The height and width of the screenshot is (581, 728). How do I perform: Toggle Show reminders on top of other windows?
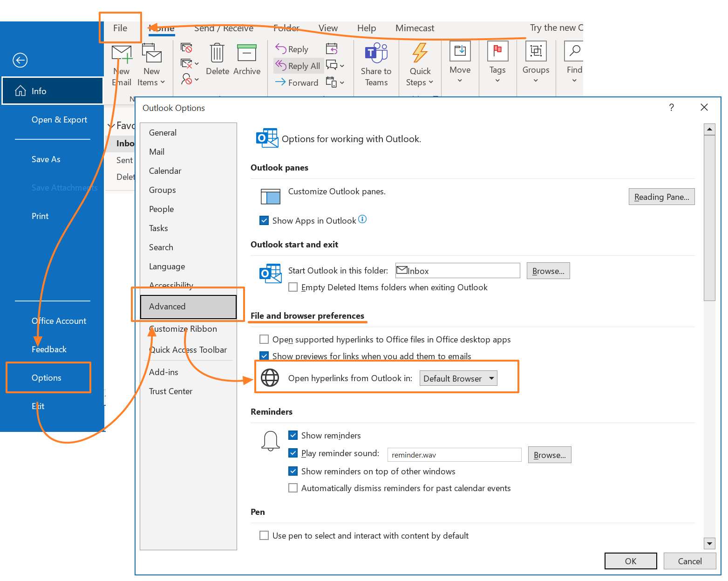293,471
